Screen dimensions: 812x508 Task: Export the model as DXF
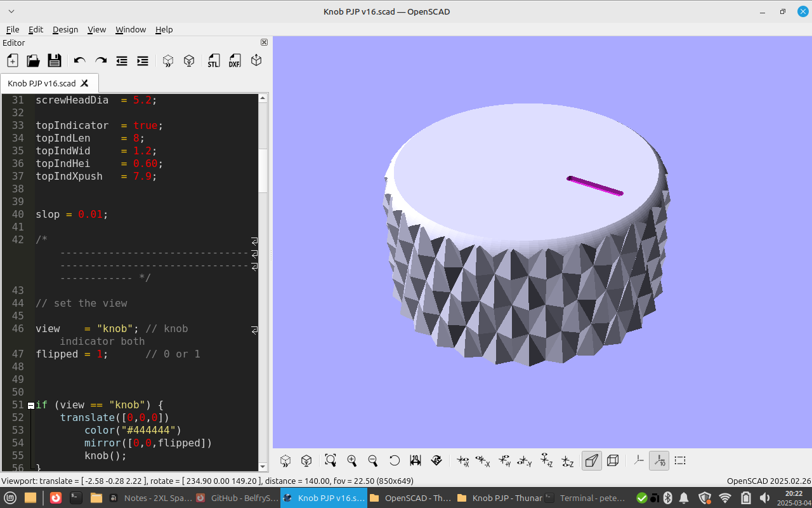(x=235, y=60)
